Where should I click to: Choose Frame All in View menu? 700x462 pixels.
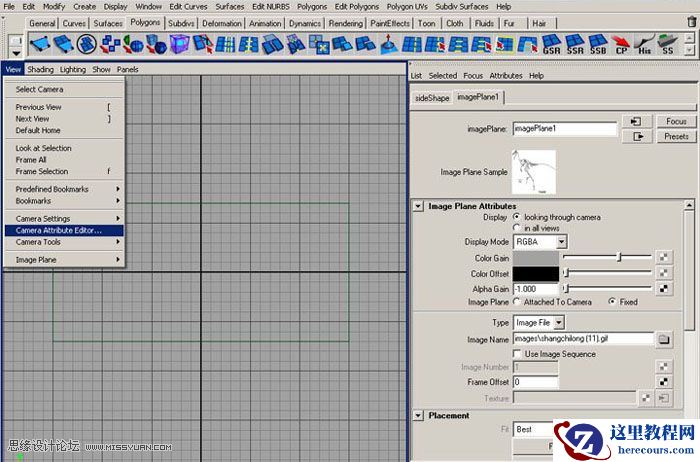point(64,159)
